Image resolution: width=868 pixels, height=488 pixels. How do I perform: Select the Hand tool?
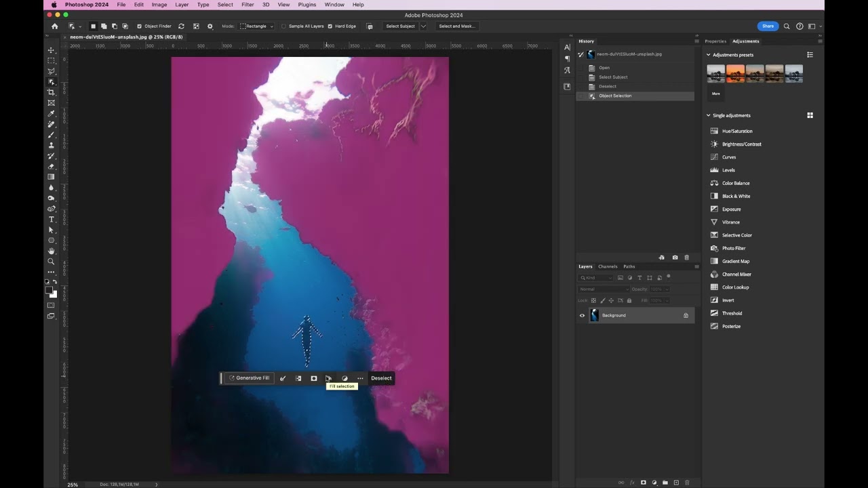(51, 251)
